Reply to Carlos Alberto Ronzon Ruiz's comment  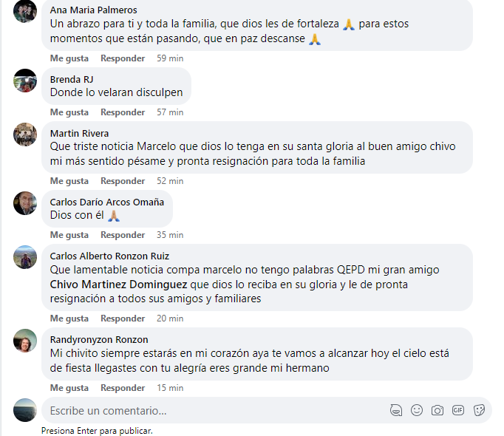(123, 319)
